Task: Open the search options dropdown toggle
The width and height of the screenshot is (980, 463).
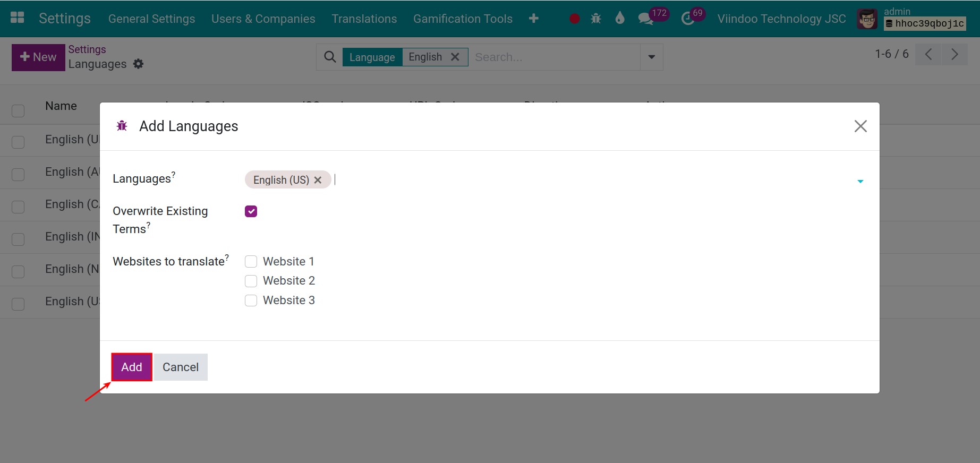Action: 652,57
